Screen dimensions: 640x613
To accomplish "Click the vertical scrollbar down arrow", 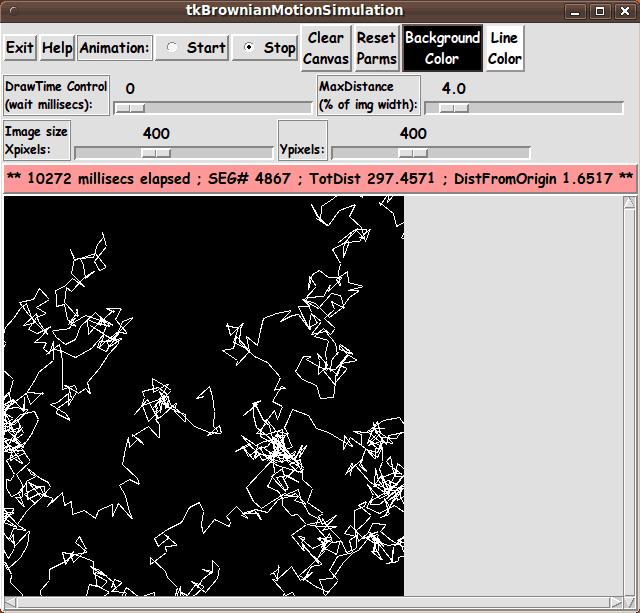I will [629, 590].
